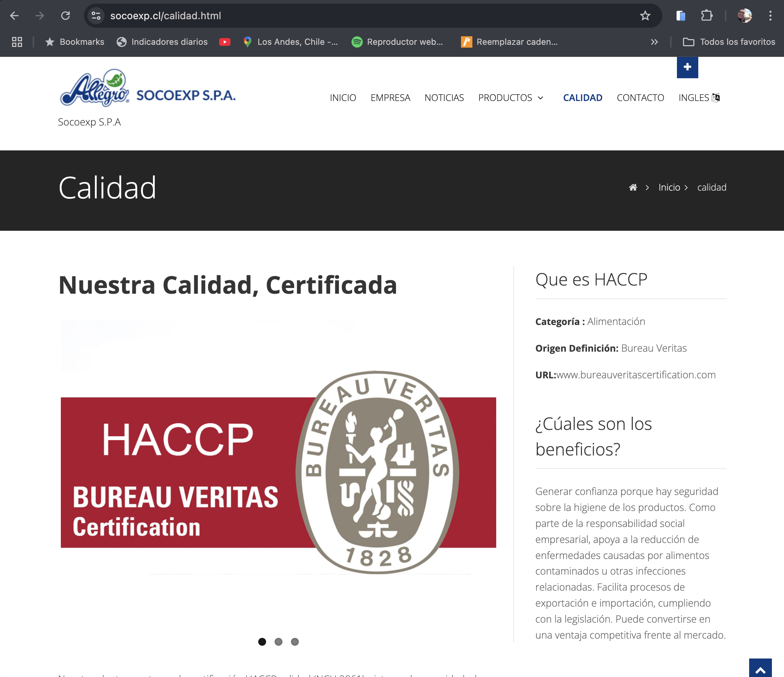Open Todos los favoritos folder
This screenshot has width=784, height=677.
[729, 42]
